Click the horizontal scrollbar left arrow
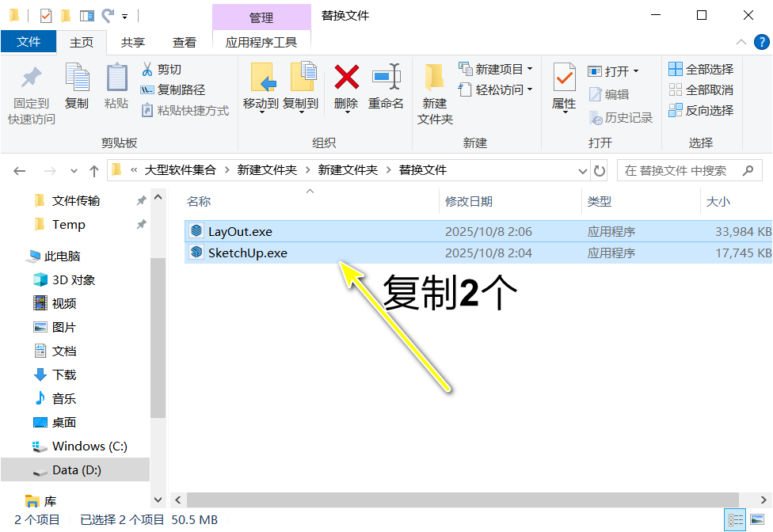The height and width of the screenshot is (532, 773). pyautogui.click(x=178, y=500)
